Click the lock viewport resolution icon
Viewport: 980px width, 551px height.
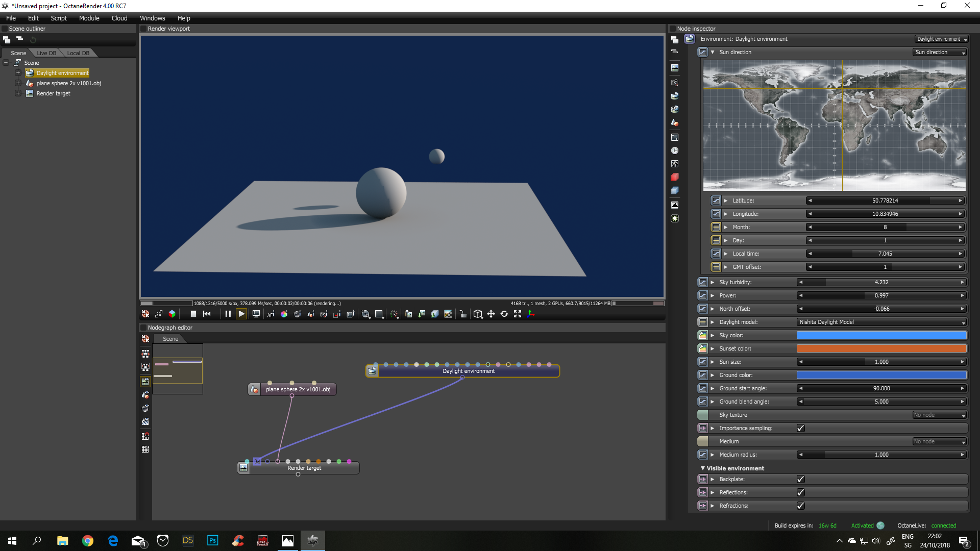click(x=463, y=314)
